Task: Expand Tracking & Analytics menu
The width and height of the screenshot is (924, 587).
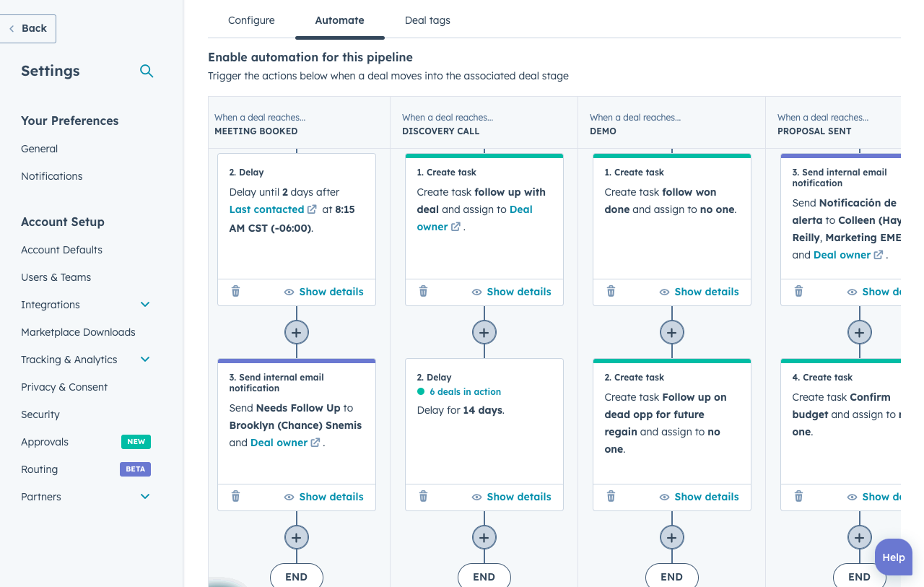Action: pyautogui.click(x=145, y=360)
